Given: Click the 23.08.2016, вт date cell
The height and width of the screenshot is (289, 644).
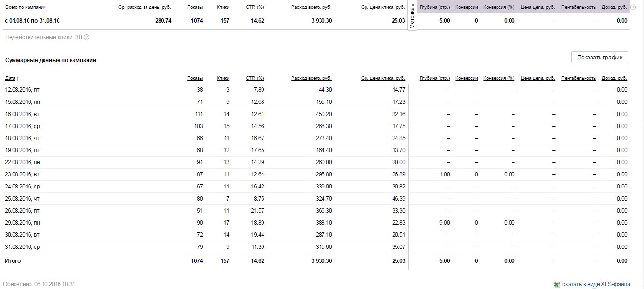Looking at the screenshot, I should point(22,174).
